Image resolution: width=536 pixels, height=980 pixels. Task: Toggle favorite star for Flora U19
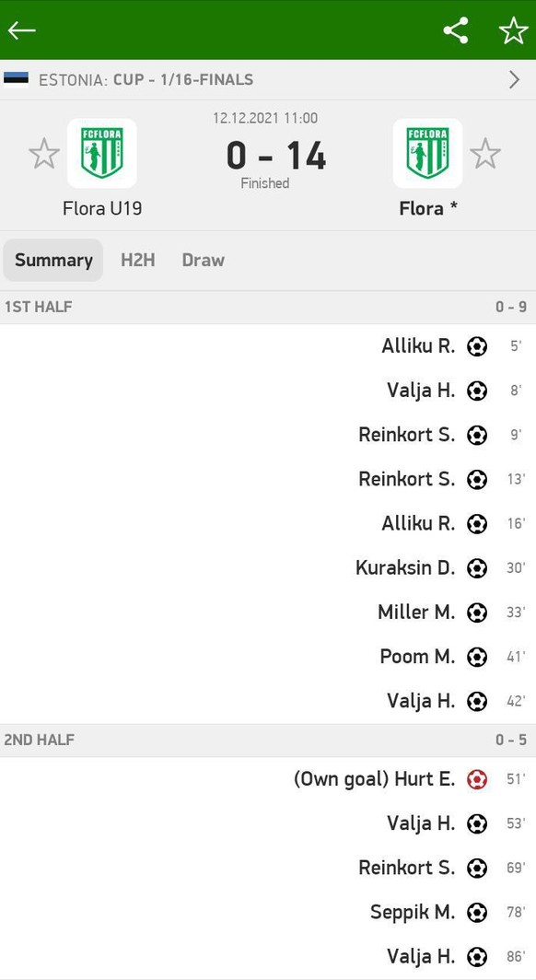click(x=44, y=154)
